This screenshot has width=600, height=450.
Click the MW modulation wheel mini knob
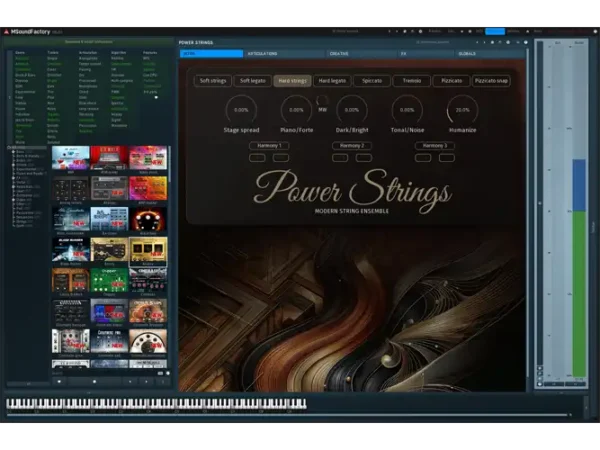click(x=322, y=101)
